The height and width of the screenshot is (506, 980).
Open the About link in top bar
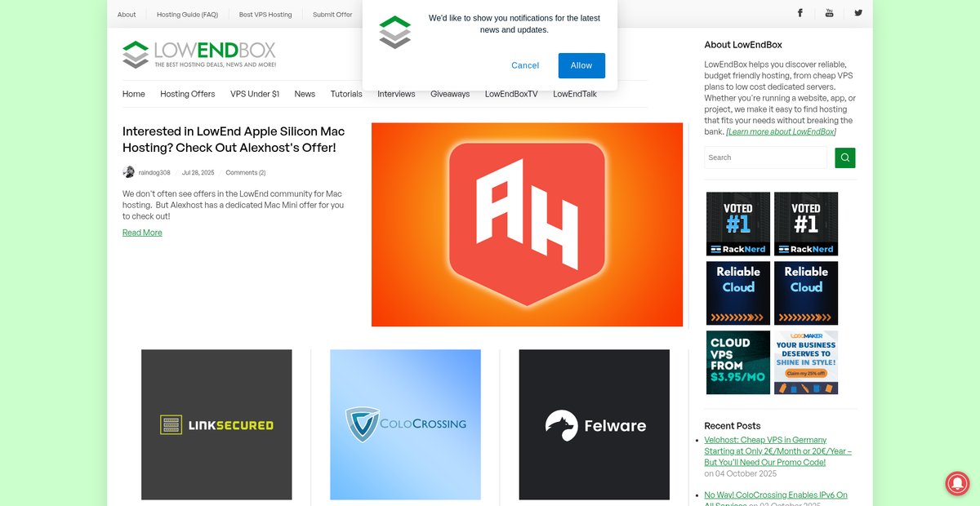pyautogui.click(x=127, y=15)
